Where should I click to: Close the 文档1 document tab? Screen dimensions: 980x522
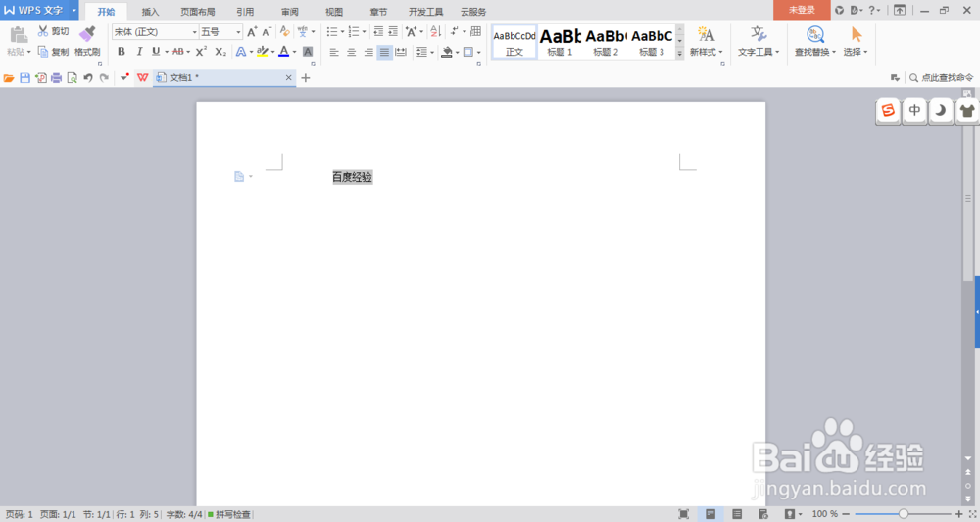click(x=289, y=78)
